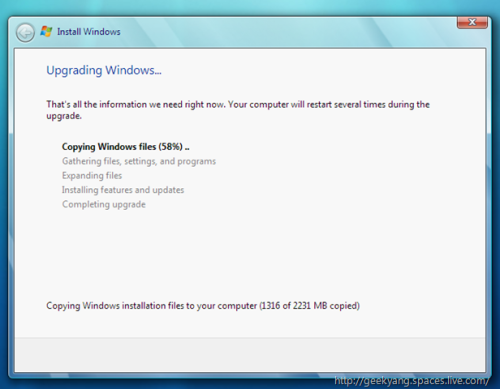Click the "Upgrading Windows..." heading
This screenshot has width=500, height=389.
pyautogui.click(x=104, y=70)
